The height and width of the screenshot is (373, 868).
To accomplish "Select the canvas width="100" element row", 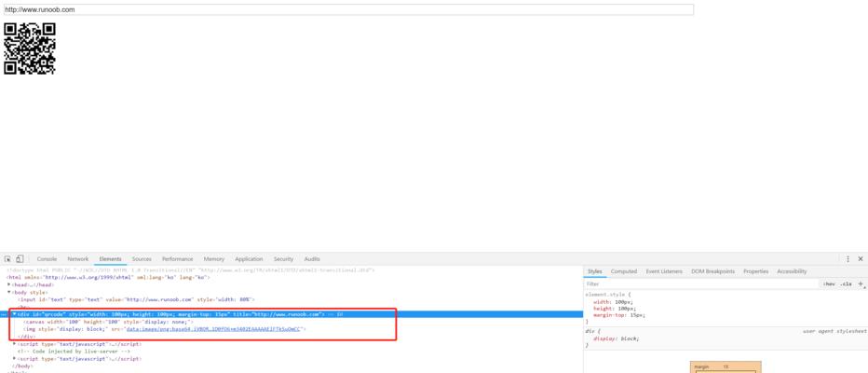I will 292,322.
